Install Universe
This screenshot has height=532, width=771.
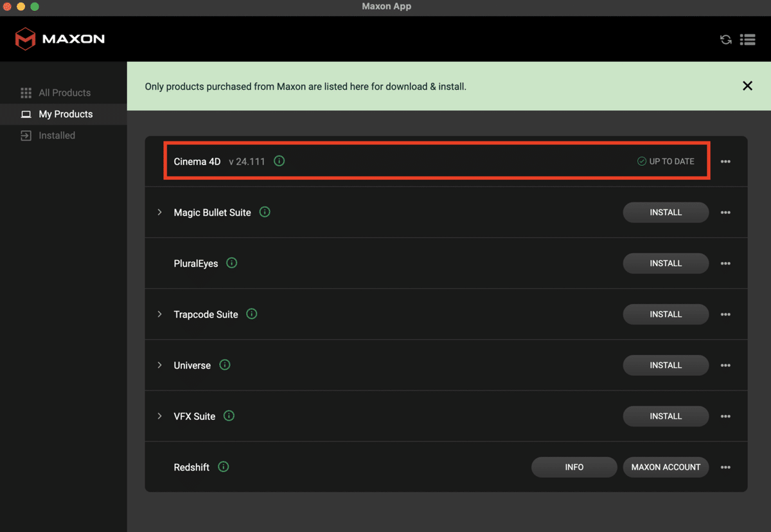pos(666,365)
